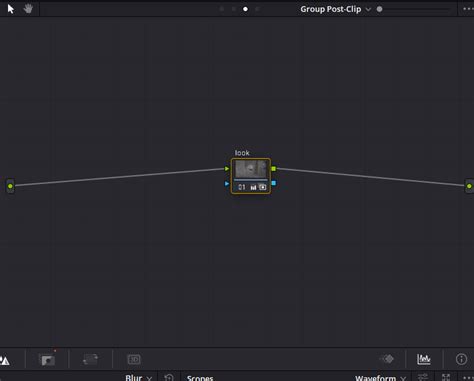Click the green RGB output on node 01
474x381 pixels.
274,169
